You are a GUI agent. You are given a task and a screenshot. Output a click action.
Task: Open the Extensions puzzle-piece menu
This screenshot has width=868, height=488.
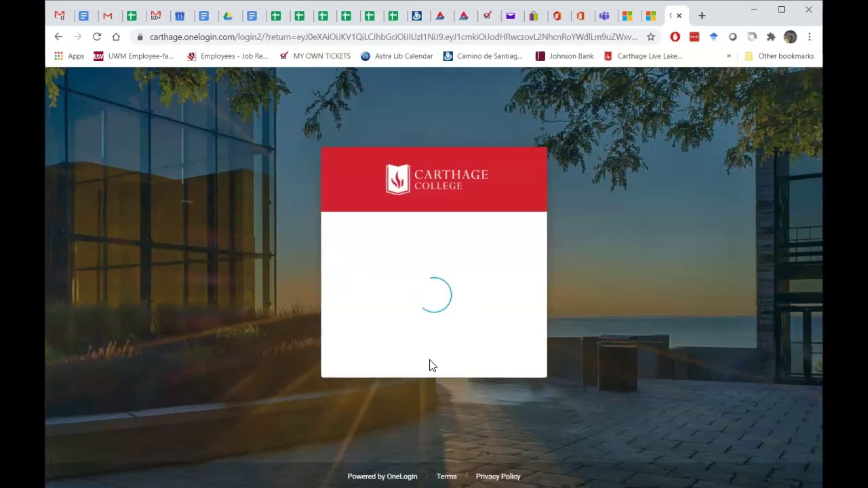tap(771, 37)
